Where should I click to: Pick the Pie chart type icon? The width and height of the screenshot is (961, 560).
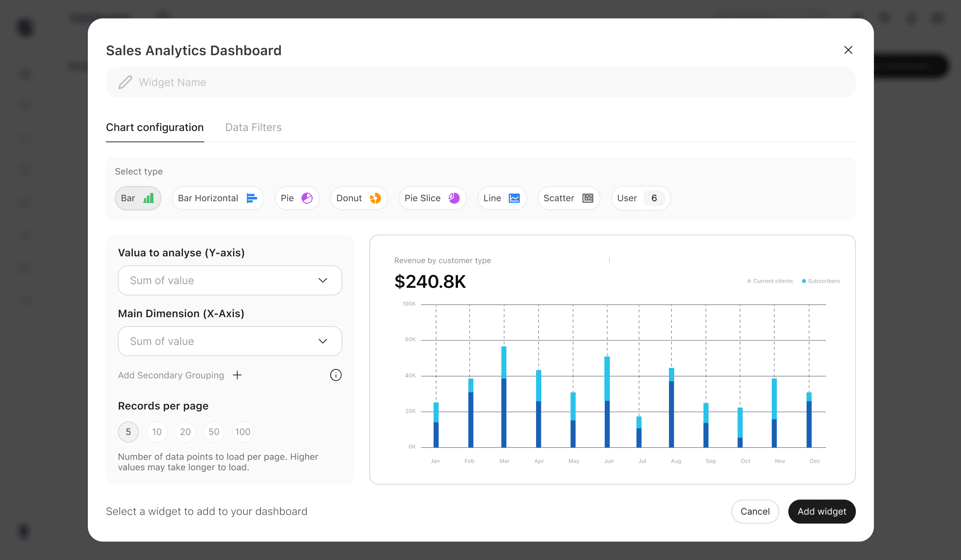(307, 198)
